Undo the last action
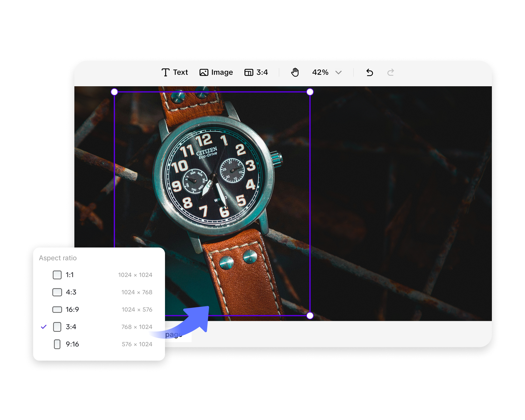 pos(370,72)
